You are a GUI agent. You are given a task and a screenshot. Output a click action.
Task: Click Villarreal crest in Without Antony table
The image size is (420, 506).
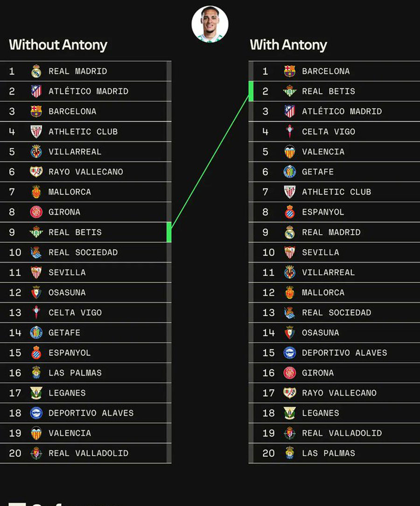coord(36,152)
